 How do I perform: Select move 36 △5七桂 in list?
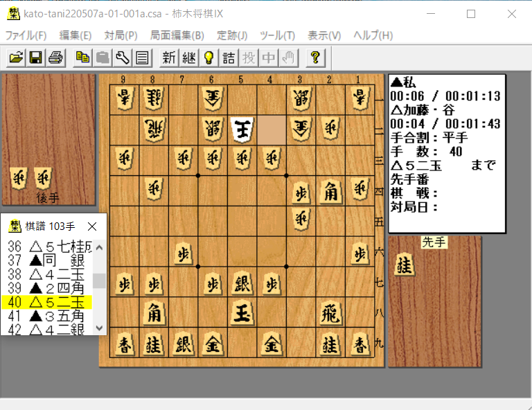coord(47,247)
